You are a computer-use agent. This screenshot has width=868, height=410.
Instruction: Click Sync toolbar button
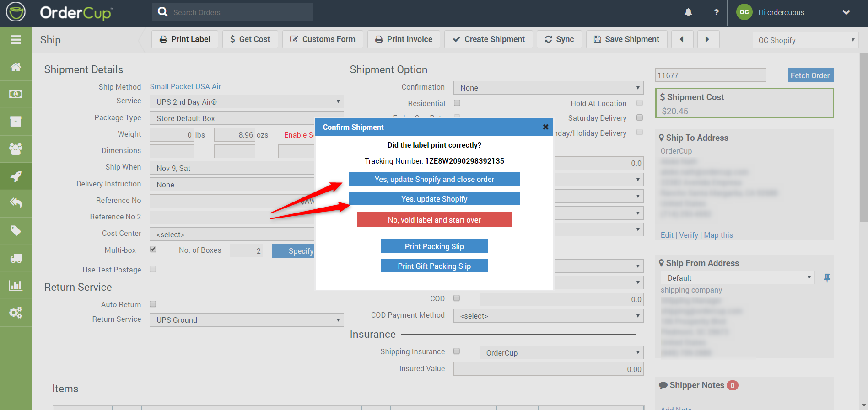[559, 39]
